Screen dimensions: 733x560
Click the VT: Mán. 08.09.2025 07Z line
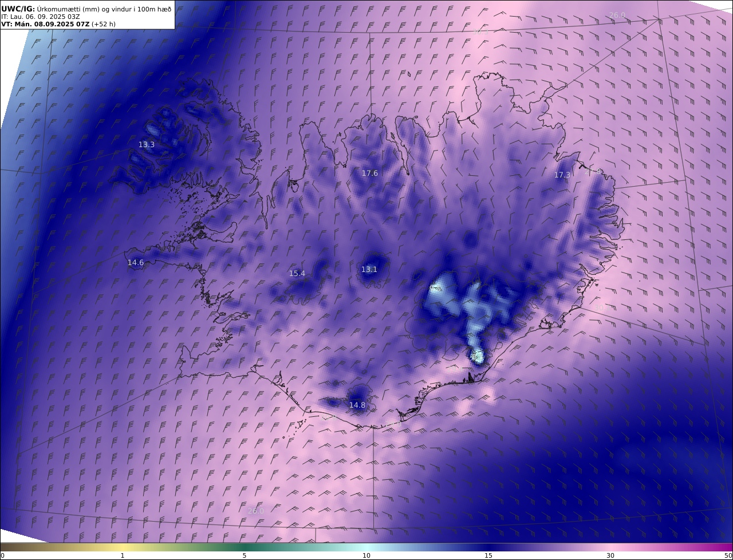point(45,24)
